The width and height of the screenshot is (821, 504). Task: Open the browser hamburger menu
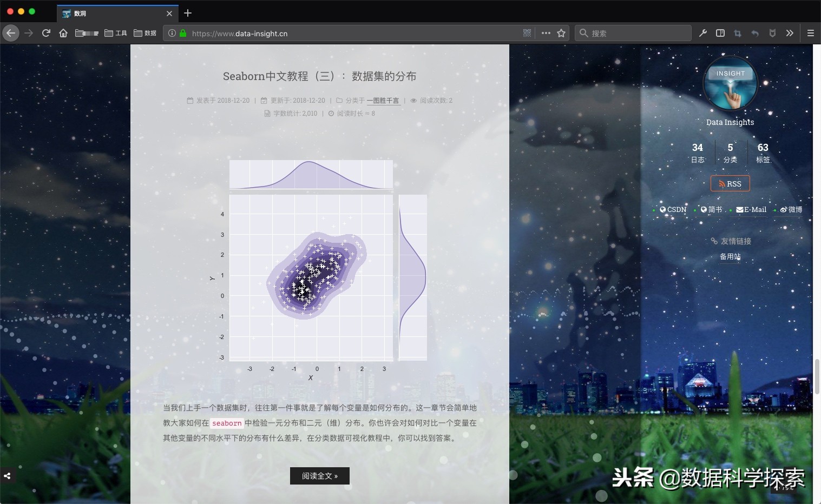click(x=811, y=33)
